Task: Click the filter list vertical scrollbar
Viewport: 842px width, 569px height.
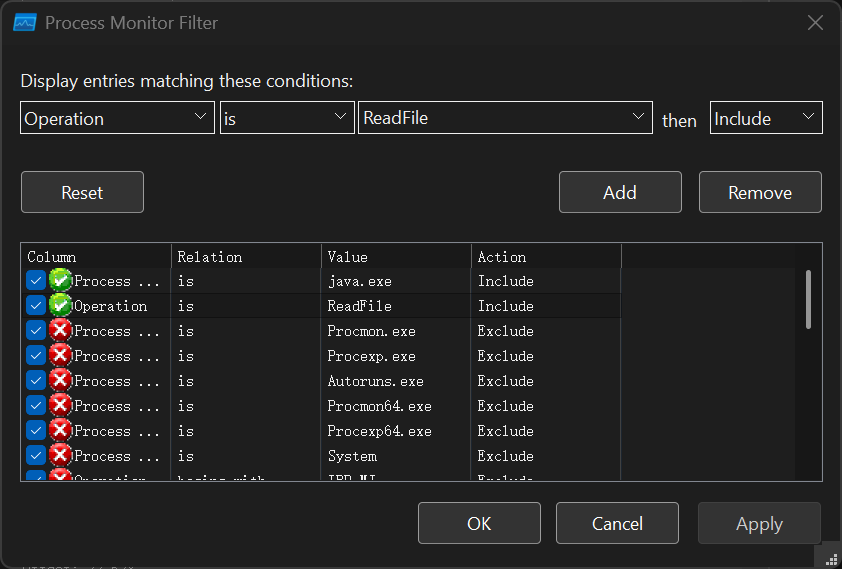Action: [x=808, y=300]
